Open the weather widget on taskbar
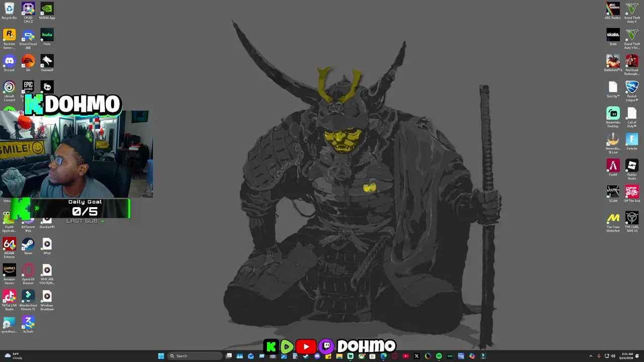 pyautogui.click(x=13, y=356)
